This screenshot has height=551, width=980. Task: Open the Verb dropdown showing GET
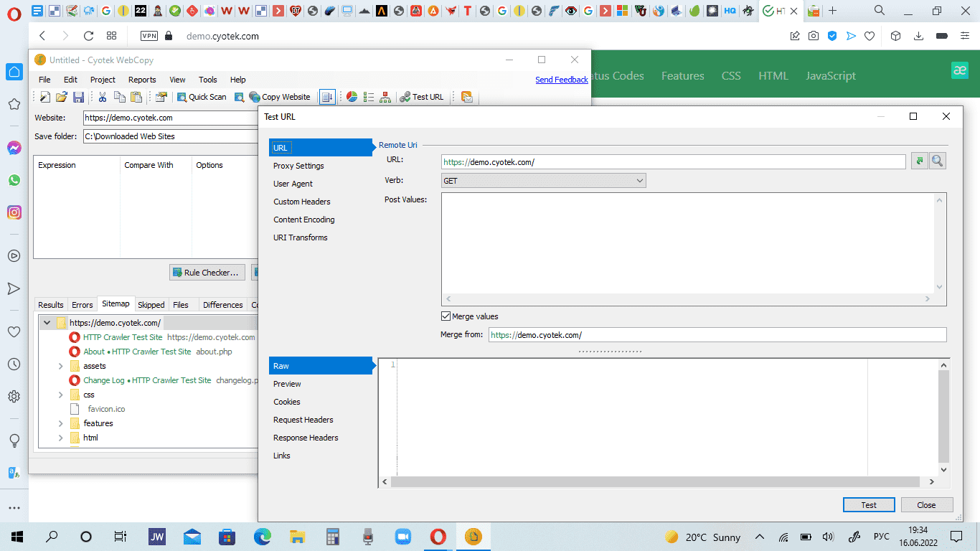pos(544,181)
